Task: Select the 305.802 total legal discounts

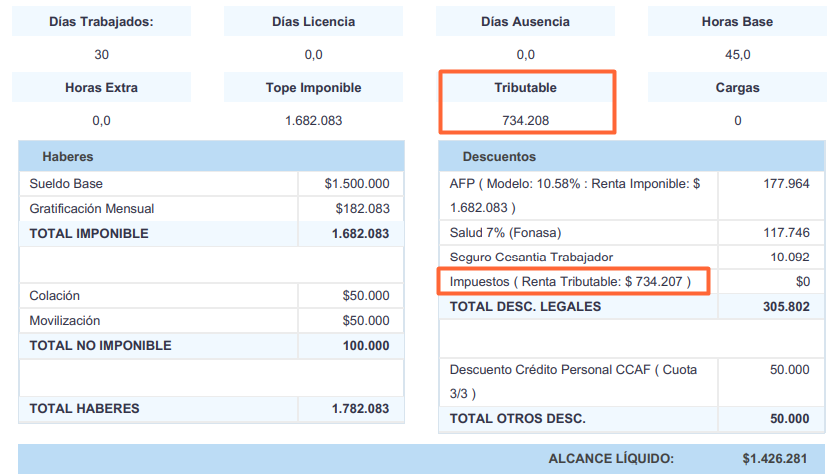Action: pyautogui.click(x=786, y=306)
